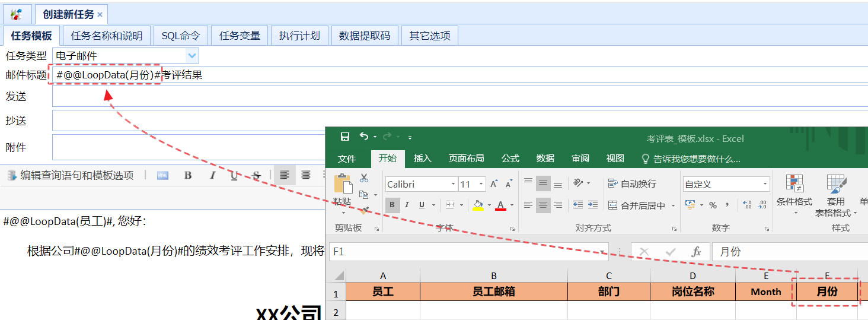The image size is (868, 320).
Task: Click Merge and Center (合并后居中)
Action: (x=642, y=205)
